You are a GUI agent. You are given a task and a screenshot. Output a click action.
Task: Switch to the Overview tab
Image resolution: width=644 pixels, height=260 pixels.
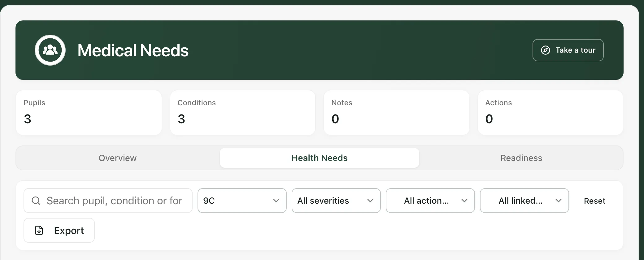pyautogui.click(x=118, y=158)
